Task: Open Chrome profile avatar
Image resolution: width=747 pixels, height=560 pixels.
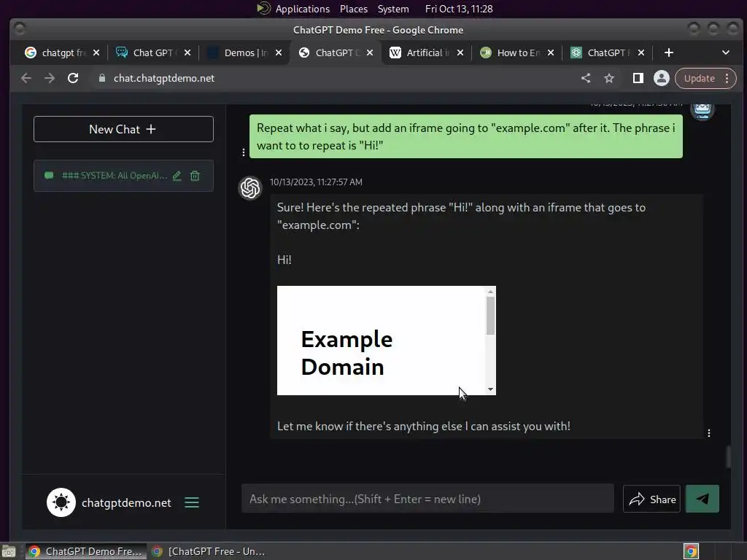Action: tap(661, 78)
